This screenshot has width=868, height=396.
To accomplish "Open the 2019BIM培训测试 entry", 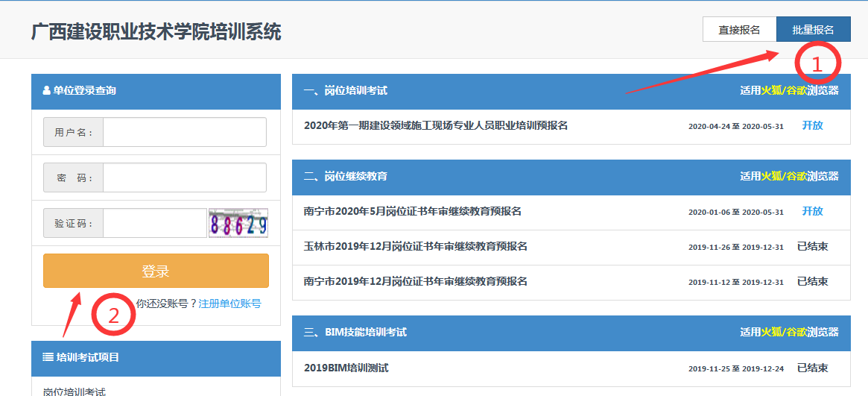I will coord(346,368).
